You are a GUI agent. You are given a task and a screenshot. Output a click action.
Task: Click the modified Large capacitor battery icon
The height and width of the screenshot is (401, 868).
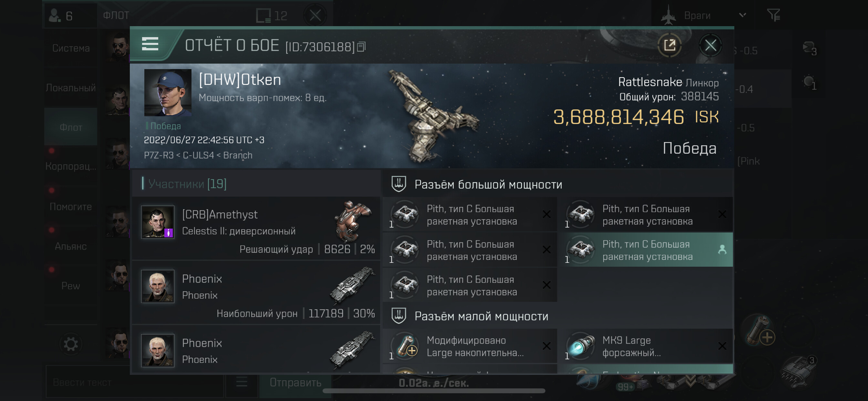tap(406, 346)
